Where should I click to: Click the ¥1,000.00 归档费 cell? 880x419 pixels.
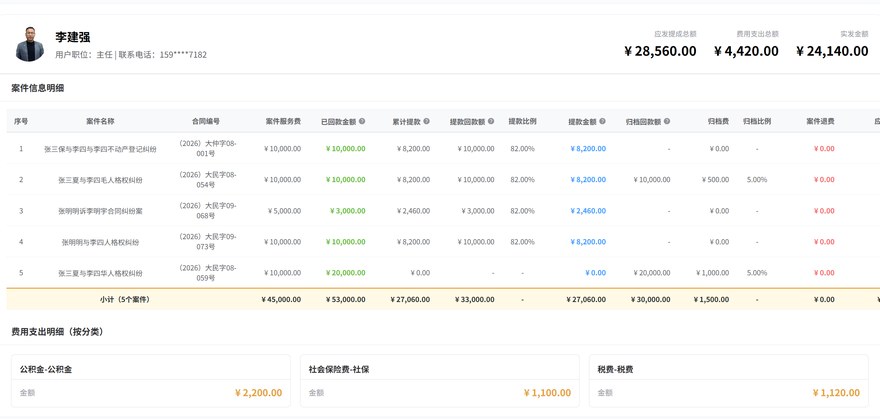pyautogui.click(x=713, y=273)
